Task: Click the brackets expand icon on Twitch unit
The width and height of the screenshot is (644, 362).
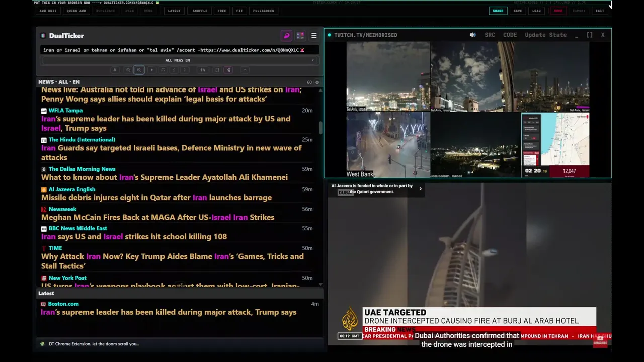Action: (x=589, y=35)
